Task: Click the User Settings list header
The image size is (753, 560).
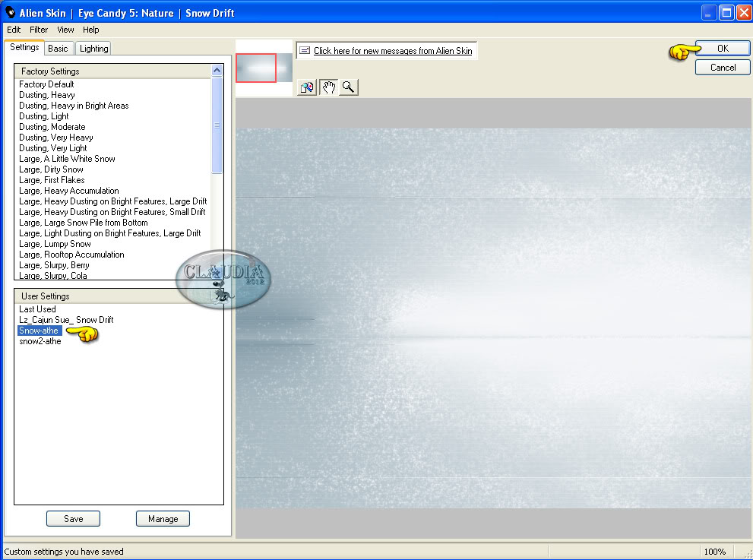Action: (x=119, y=296)
